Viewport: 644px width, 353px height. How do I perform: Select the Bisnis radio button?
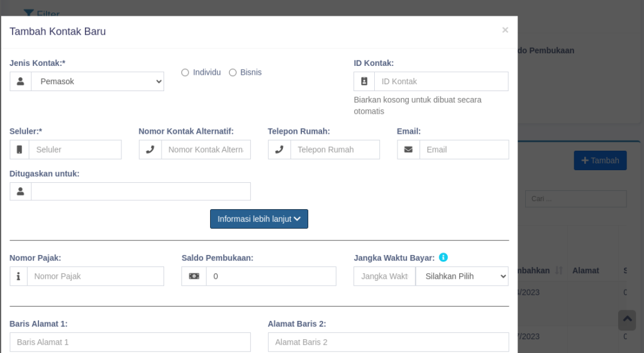coord(233,72)
